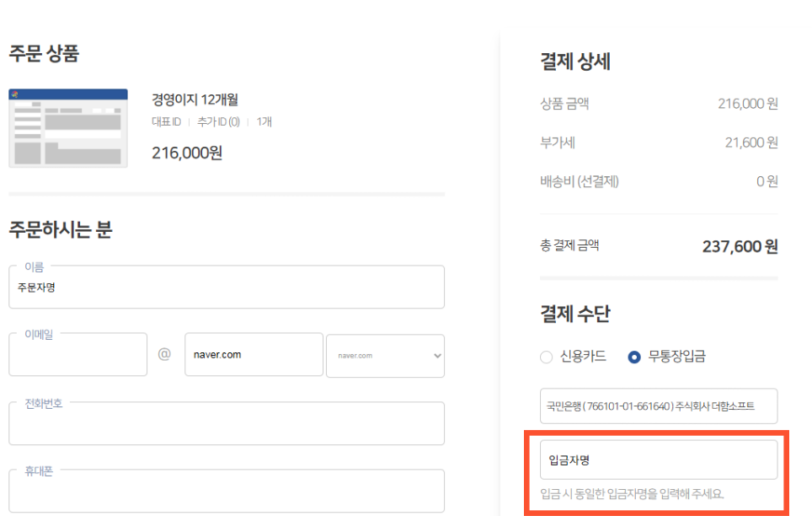This screenshot has height=516, width=812.
Task: Click the depositor name hint text below 입금자명
Action: [632, 494]
